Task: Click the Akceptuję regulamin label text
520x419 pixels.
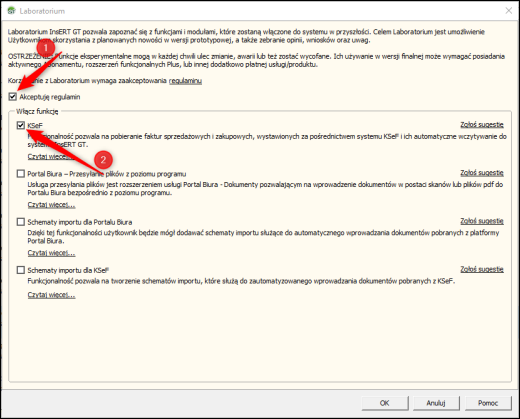Action: tap(50, 97)
